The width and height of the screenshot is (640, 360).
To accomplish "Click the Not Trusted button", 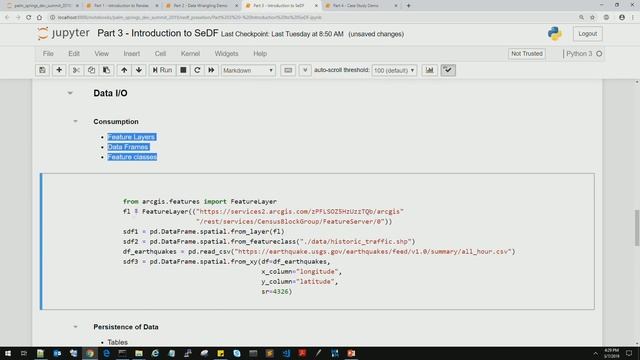I will 527,53.
